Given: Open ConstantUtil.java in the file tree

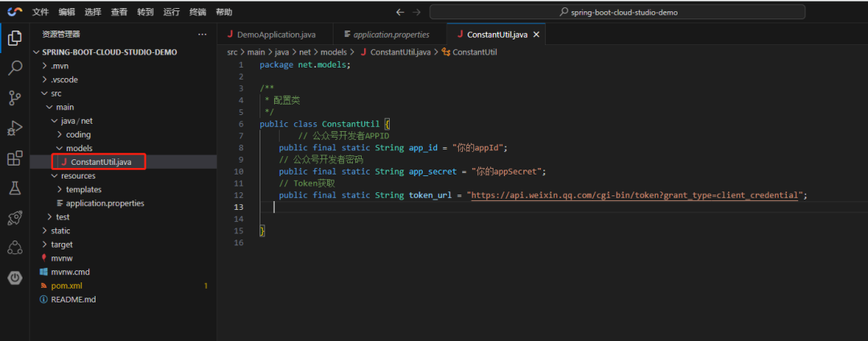Looking at the screenshot, I should coord(123,162).
